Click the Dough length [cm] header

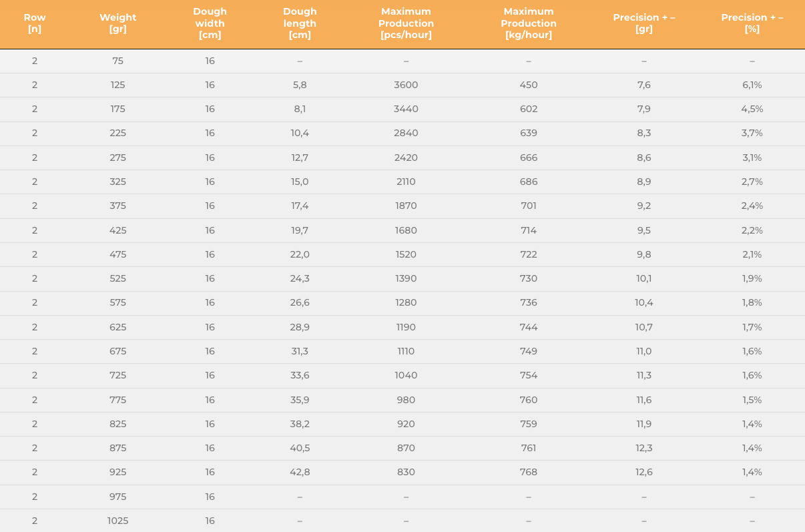pos(300,23)
